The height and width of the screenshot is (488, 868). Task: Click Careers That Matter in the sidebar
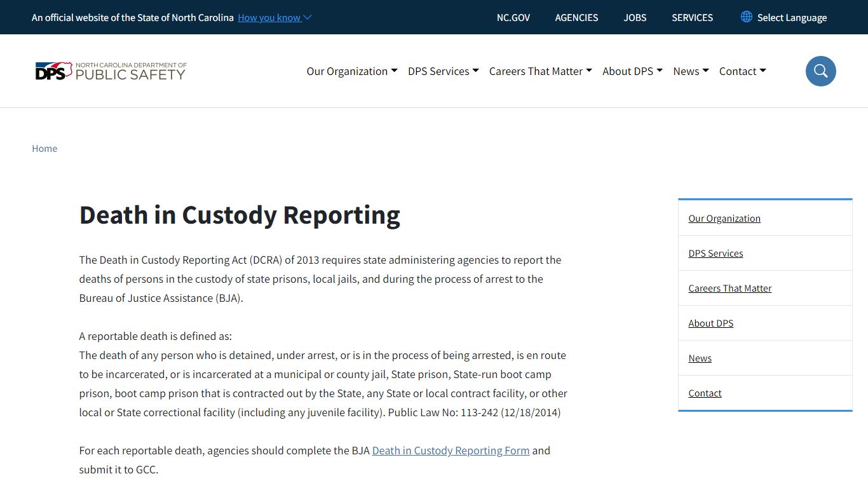tap(730, 288)
